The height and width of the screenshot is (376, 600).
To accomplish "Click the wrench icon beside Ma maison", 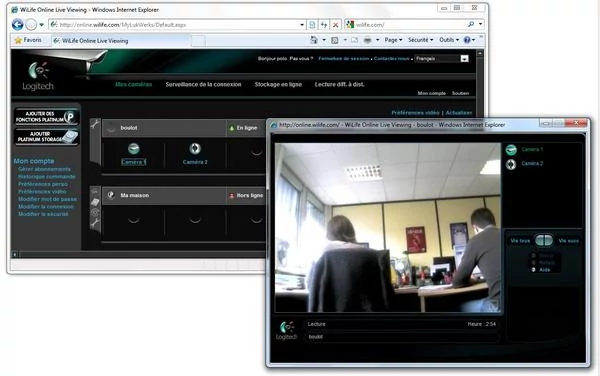I will [x=95, y=223].
